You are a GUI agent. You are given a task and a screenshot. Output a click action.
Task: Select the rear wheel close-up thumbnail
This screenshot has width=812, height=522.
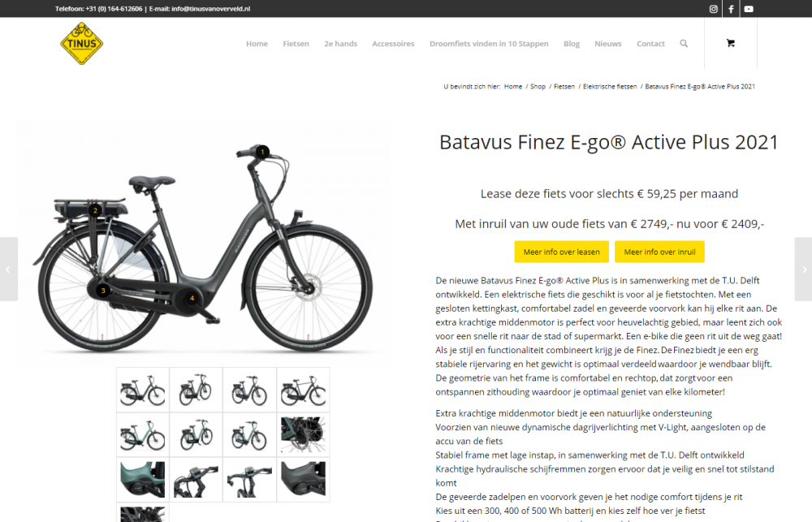point(304,435)
